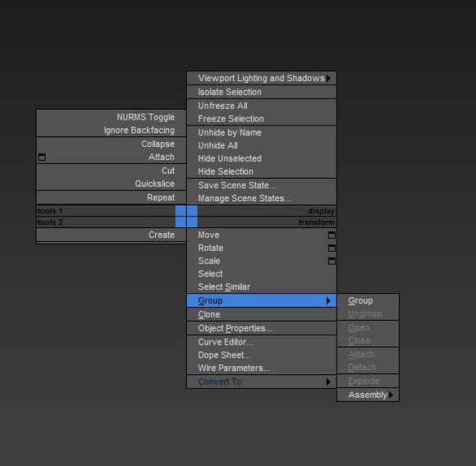Choose Select Similar

(262, 287)
